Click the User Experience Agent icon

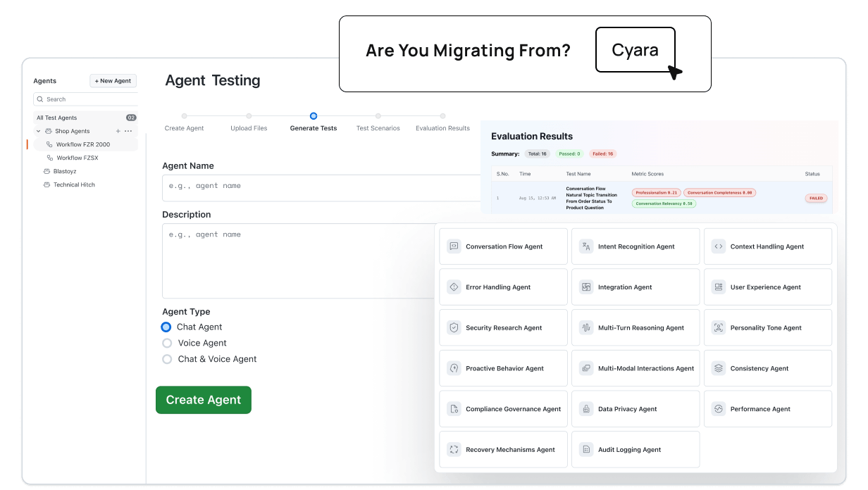pos(718,287)
